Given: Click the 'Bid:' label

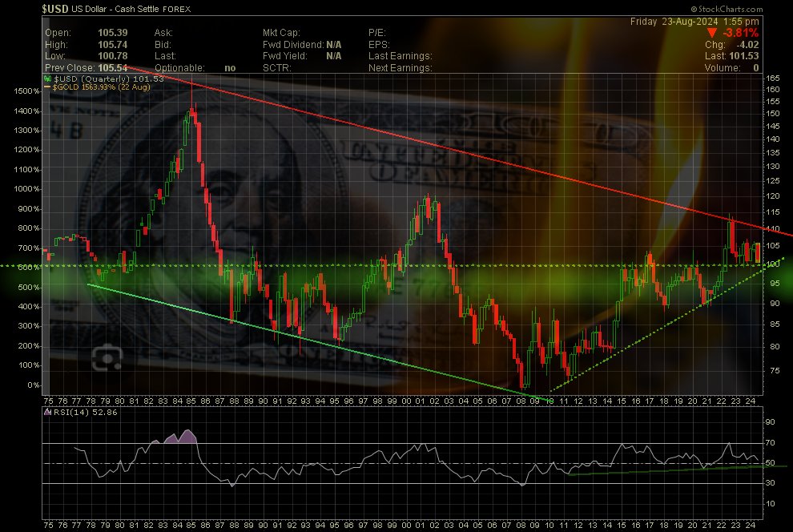Looking at the screenshot, I should tap(163, 45).
